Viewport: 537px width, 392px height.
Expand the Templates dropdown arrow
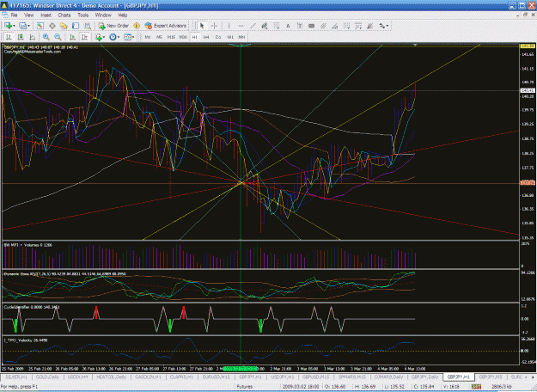[133, 37]
